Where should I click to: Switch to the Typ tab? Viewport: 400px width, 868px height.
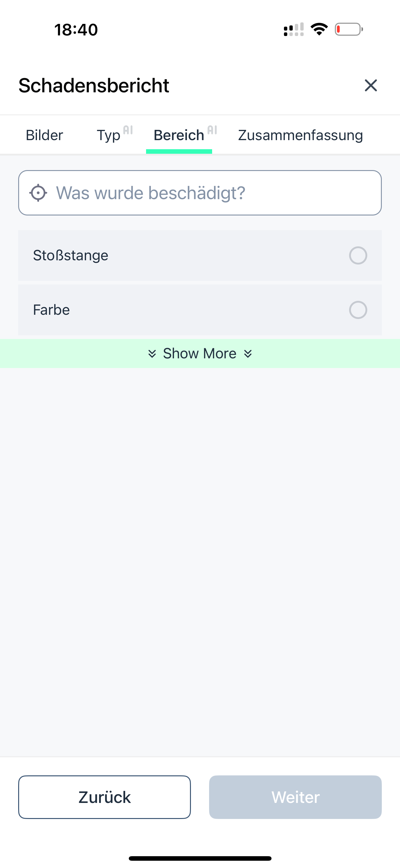(x=108, y=135)
